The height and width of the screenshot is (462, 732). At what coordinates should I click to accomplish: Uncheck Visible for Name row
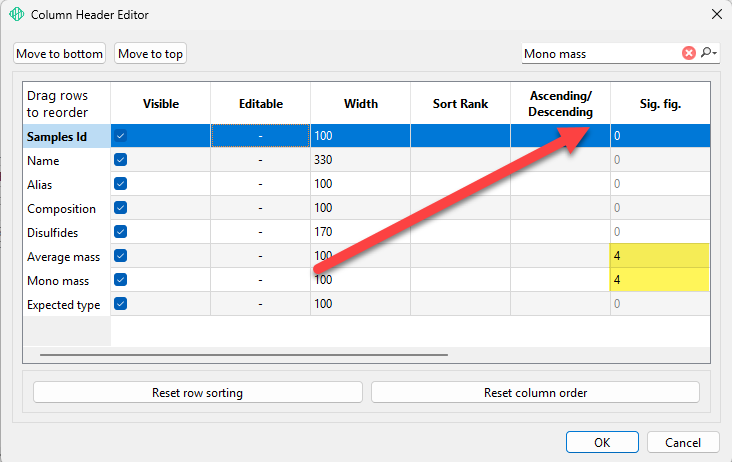click(x=120, y=160)
